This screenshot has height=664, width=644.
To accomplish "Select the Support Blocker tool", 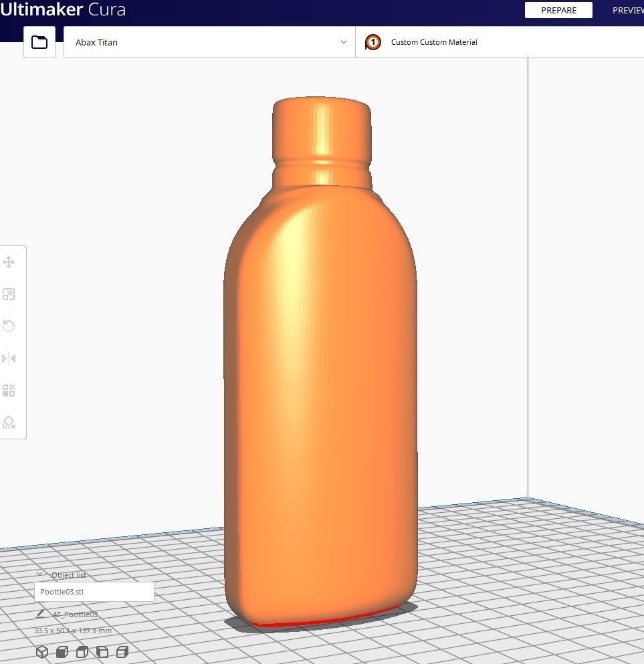I will point(9,422).
